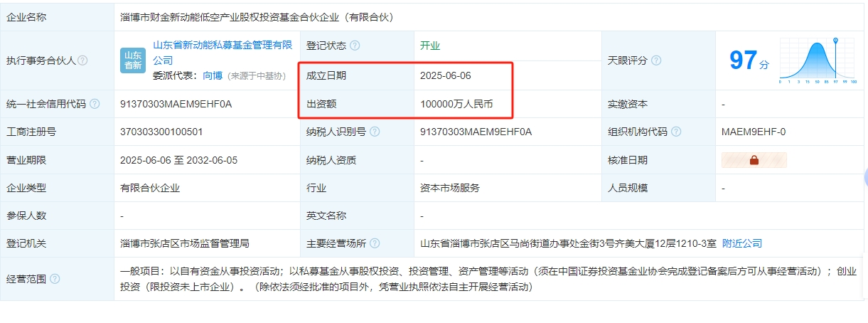The height and width of the screenshot is (323, 868).
Task: Click business term 2025-06-06 至 2032-06-05
Action: (x=179, y=160)
